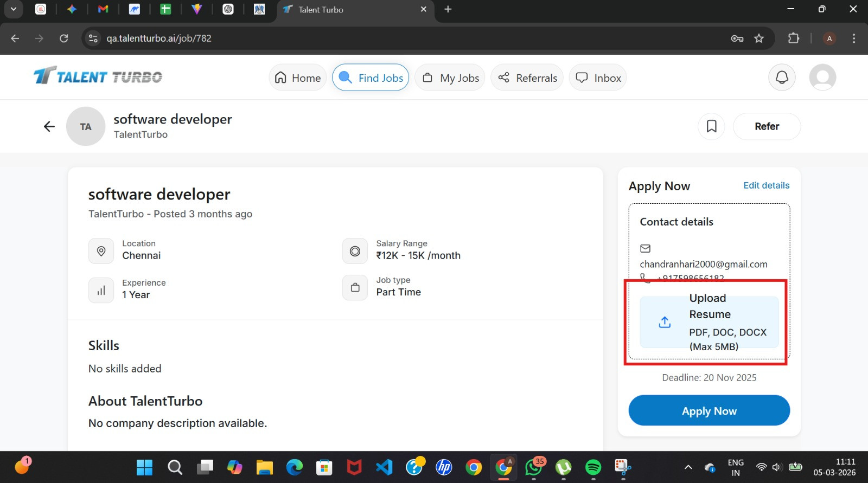Screen dimensions: 868x483
Task: Open the Gemini sparkle browser tab
Action: coord(72,9)
